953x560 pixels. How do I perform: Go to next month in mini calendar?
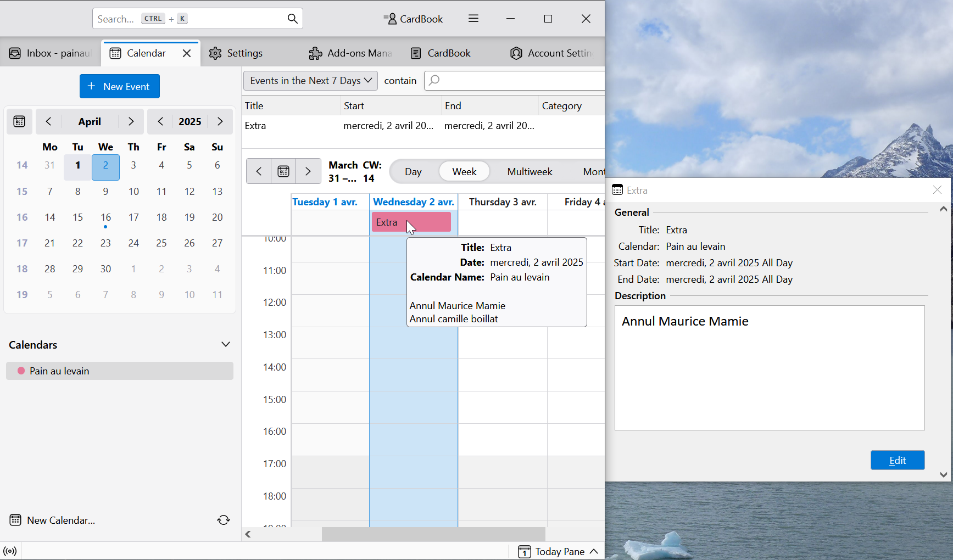pos(131,121)
